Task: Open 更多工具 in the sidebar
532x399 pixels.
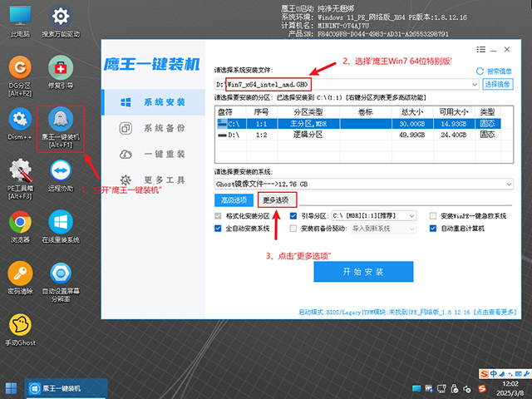Action: [x=155, y=180]
